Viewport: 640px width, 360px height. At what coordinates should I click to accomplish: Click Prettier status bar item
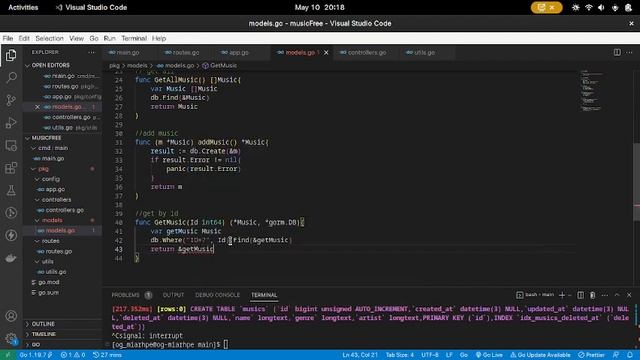point(591,355)
